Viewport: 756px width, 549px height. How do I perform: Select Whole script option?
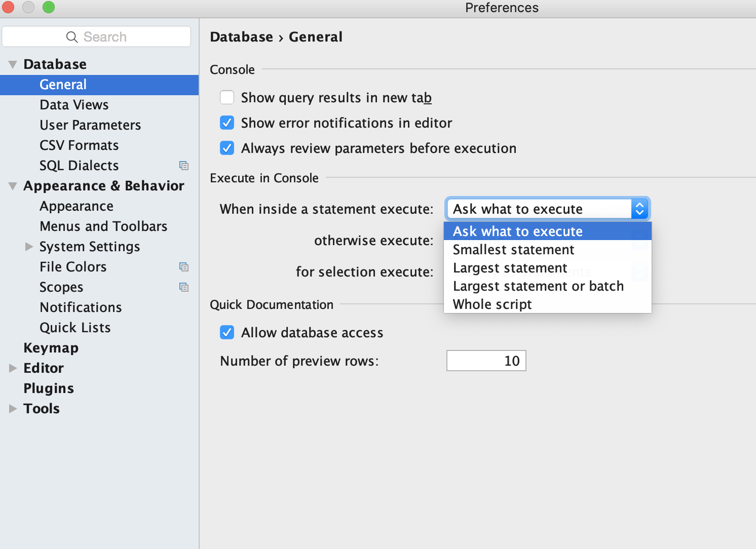pyautogui.click(x=492, y=304)
